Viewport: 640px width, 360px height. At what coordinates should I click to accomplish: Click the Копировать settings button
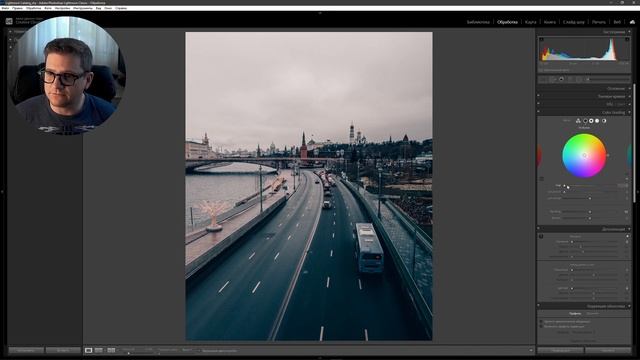(x=26, y=350)
